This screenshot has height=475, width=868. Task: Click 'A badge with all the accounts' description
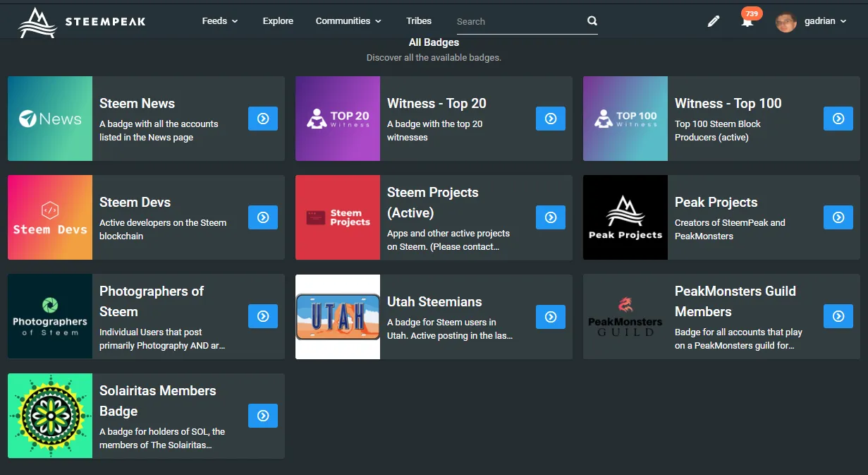coord(159,131)
